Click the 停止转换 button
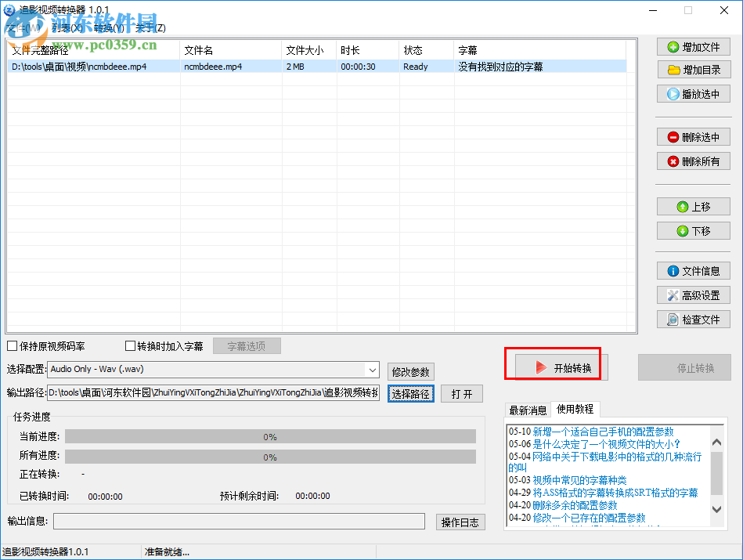Screen dimensions: 743x560 (x=684, y=367)
